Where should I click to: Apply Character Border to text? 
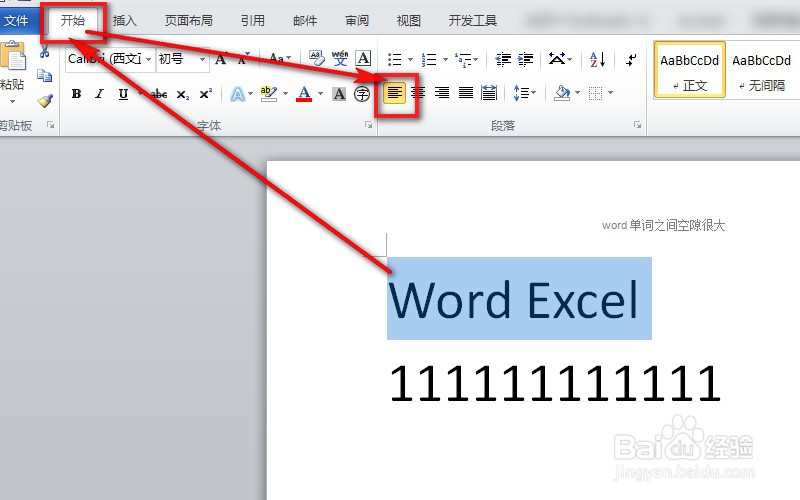(x=363, y=59)
